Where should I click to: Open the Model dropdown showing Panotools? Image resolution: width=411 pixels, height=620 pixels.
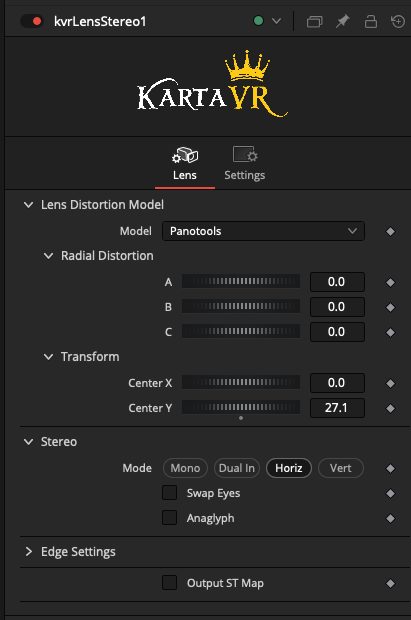(263, 231)
